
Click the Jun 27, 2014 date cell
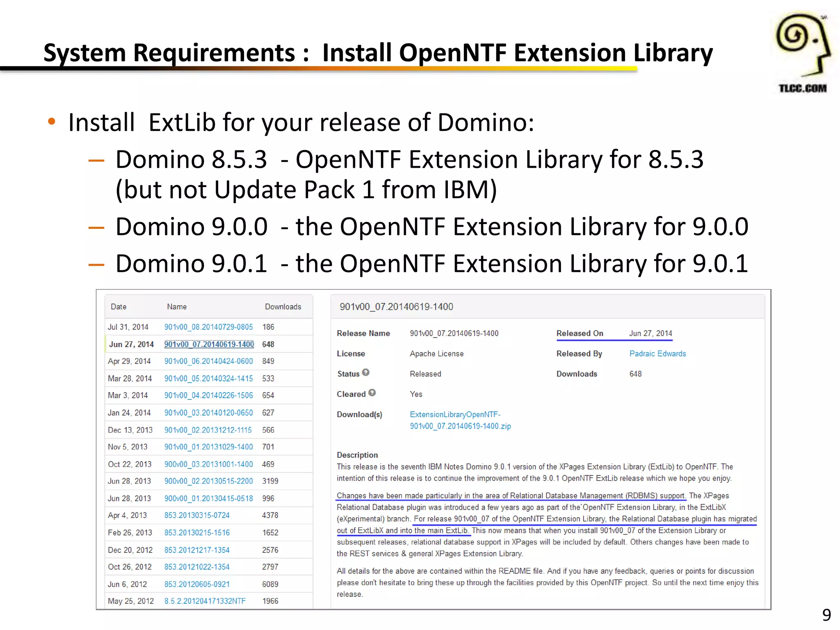point(131,344)
